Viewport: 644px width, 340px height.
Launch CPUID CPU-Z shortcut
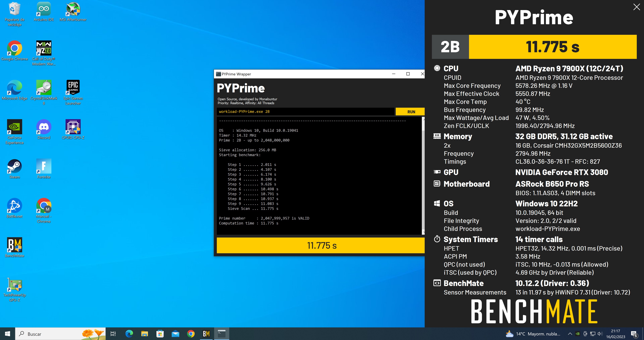point(73,130)
